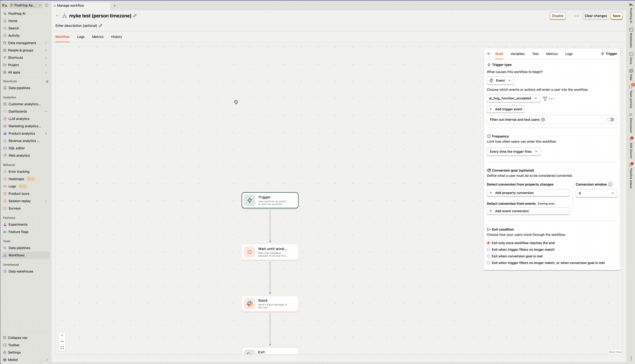This screenshot has height=364, width=635.
Task: Expand Session replay chevron
Action: pyautogui.click(x=46, y=201)
